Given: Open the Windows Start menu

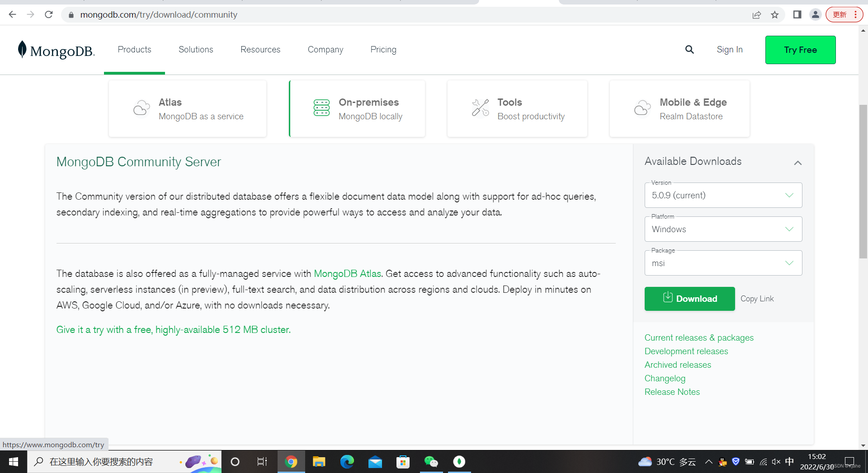Looking at the screenshot, I should 14,462.
